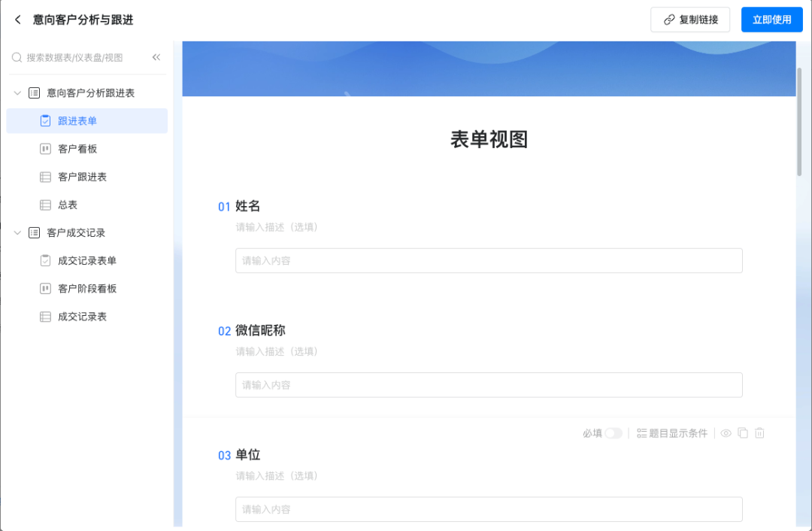812x531 pixels.
Task: Select 成交记录表 in sidebar
Action: pyautogui.click(x=82, y=317)
